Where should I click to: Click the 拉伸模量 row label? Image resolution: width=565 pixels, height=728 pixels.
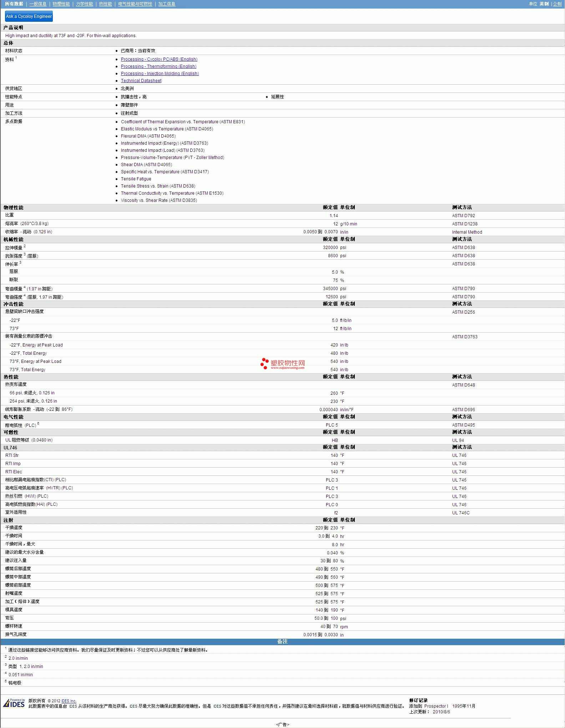coord(14,248)
